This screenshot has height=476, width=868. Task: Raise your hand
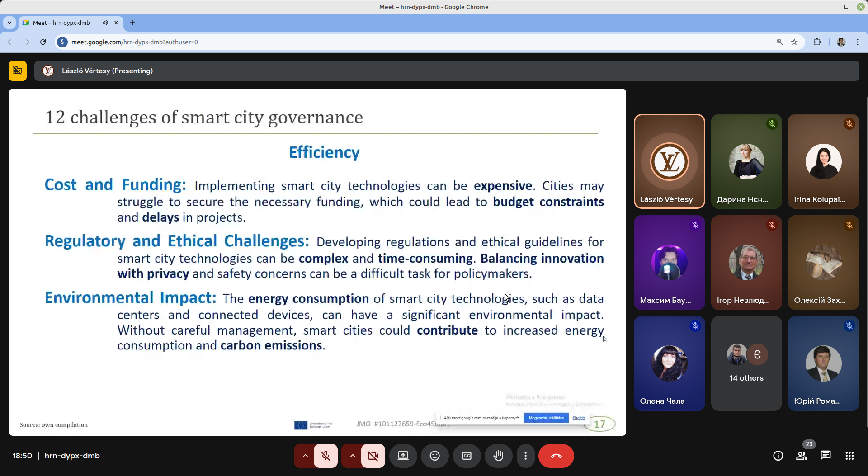498,456
